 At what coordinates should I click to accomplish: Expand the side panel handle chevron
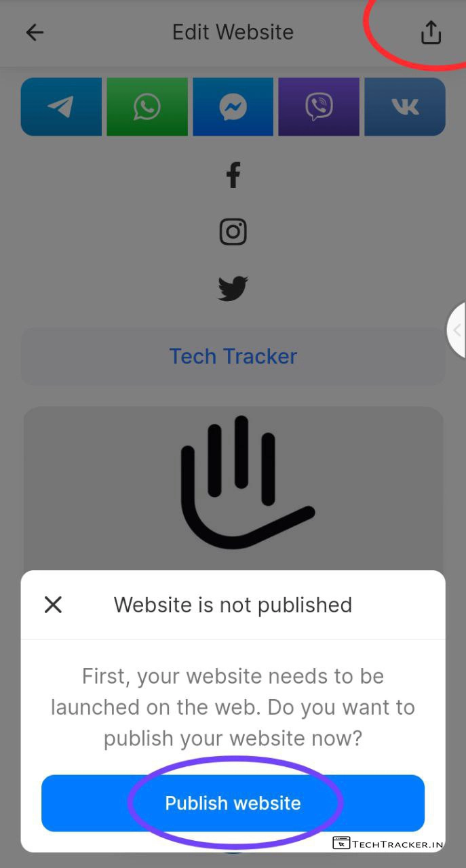click(457, 330)
